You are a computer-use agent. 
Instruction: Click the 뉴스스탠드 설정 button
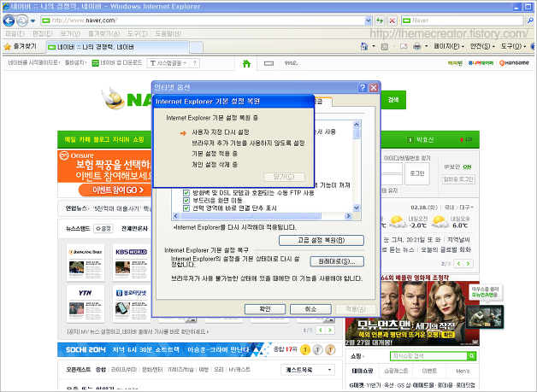tap(103, 229)
